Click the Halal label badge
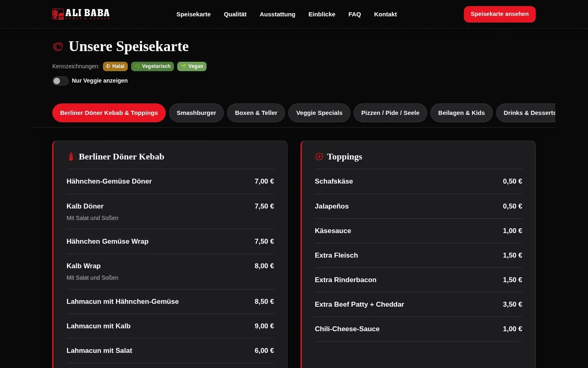Viewport: 588px width, 368px height. pos(115,66)
